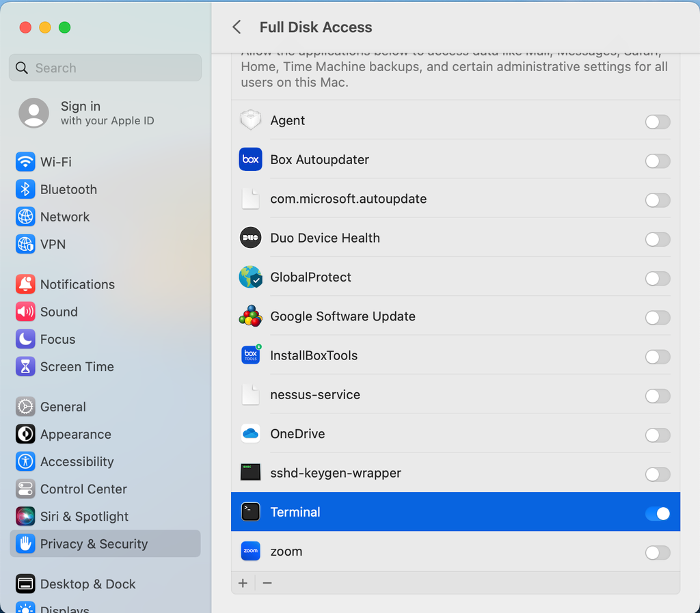The height and width of the screenshot is (613, 700).
Task: Click the Bluetooth sidebar icon
Action: (x=25, y=189)
